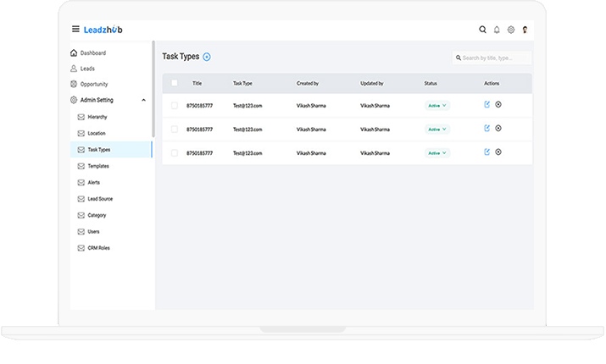Click the search by title input field
Screen dimensions: 606x364
pos(495,58)
